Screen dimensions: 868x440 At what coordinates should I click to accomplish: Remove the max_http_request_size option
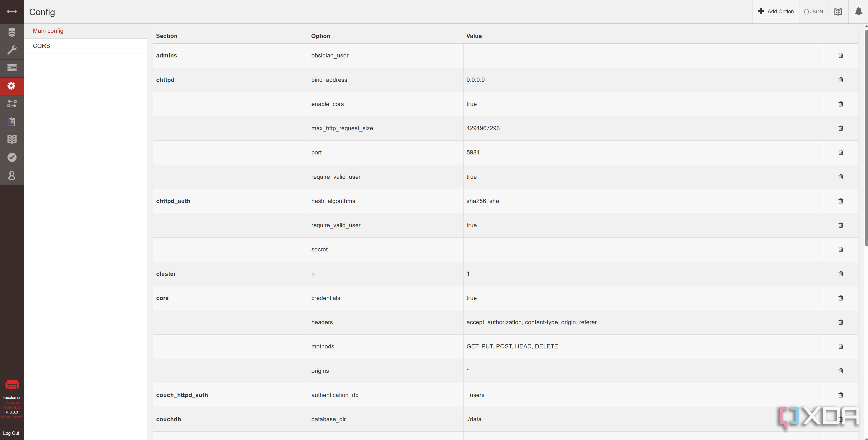(841, 128)
